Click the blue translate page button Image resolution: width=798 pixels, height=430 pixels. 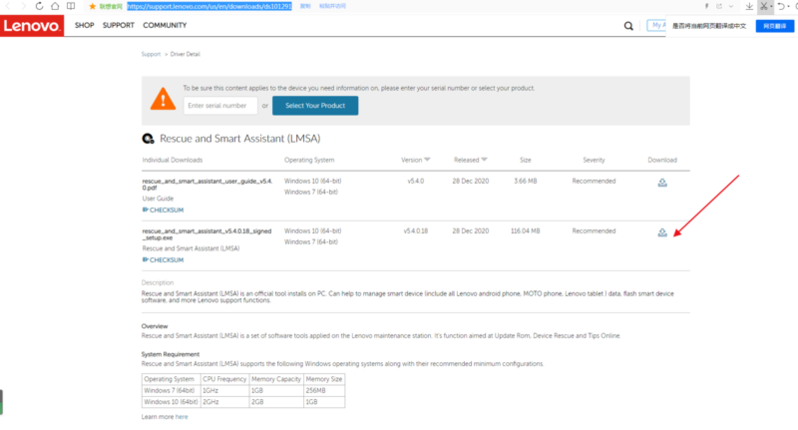point(775,26)
